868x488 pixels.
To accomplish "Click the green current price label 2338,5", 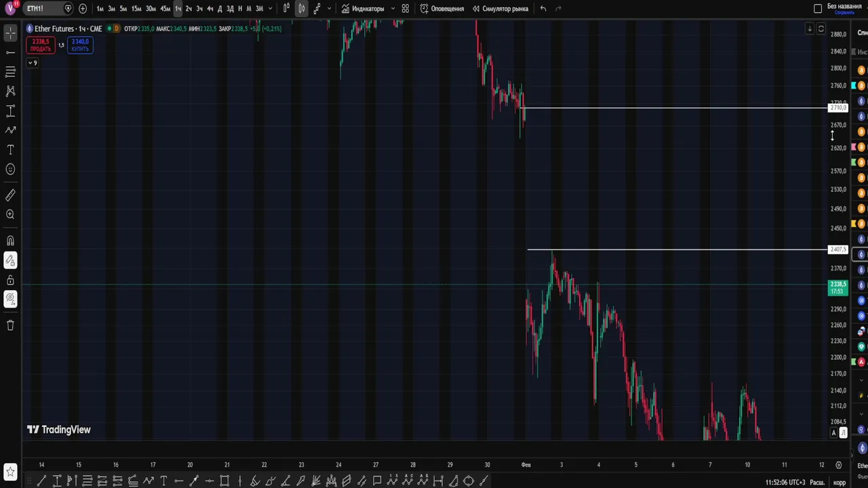I will click(838, 287).
